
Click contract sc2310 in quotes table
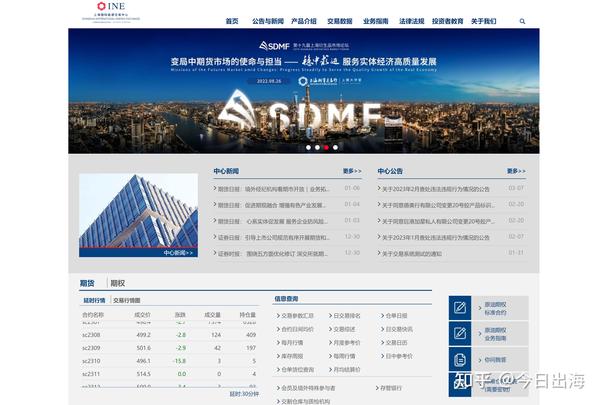point(91,361)
